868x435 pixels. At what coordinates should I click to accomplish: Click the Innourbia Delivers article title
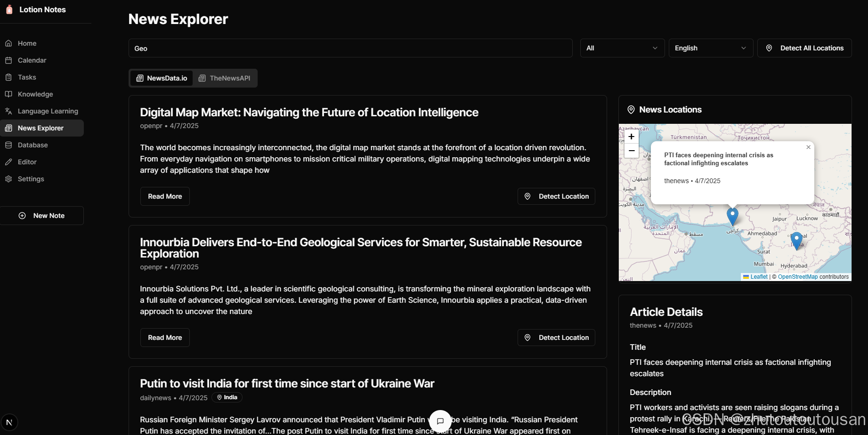click(x=361, y=248)
